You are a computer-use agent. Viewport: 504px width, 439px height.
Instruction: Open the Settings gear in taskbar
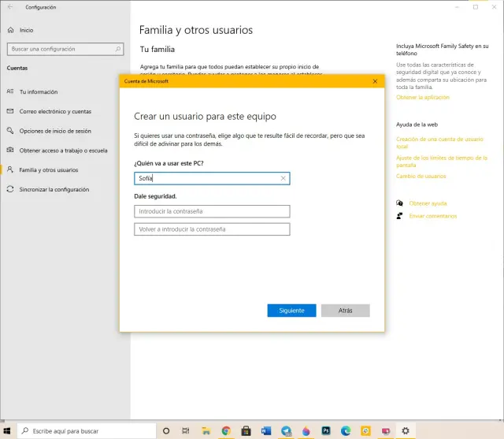406,431
